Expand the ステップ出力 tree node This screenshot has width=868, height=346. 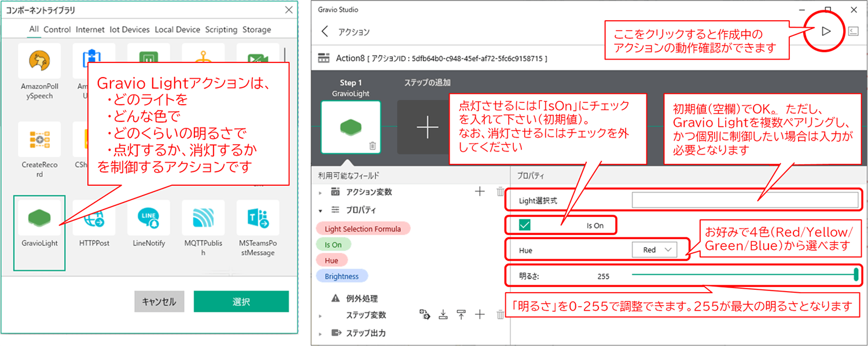321,334
